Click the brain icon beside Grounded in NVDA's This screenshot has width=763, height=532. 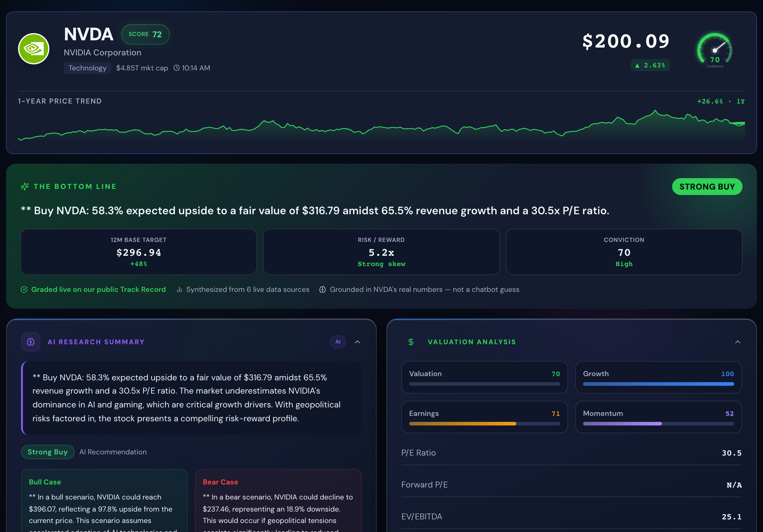pos(322,289)
